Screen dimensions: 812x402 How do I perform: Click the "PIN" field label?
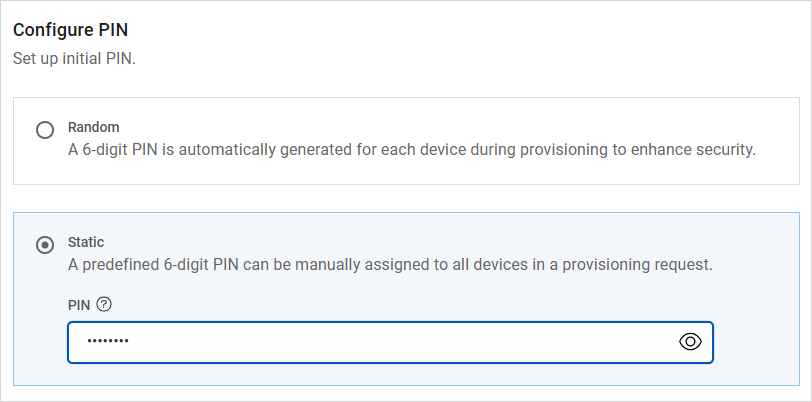tap(79, 303)
